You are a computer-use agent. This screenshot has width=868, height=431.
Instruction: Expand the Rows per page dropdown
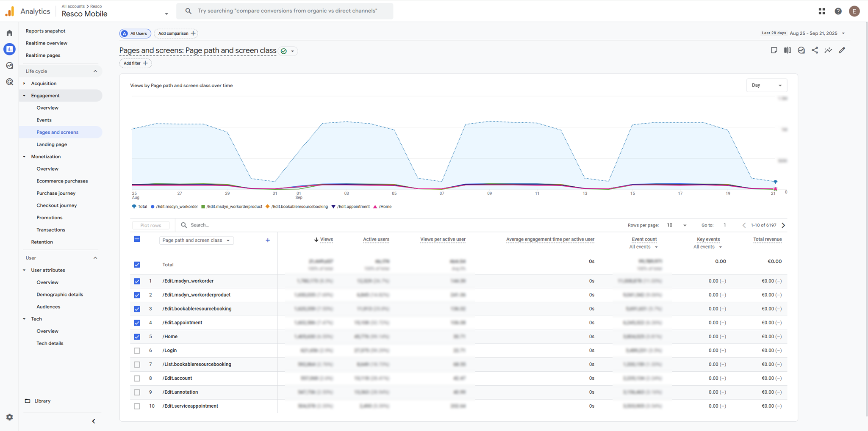click(677, 225)
